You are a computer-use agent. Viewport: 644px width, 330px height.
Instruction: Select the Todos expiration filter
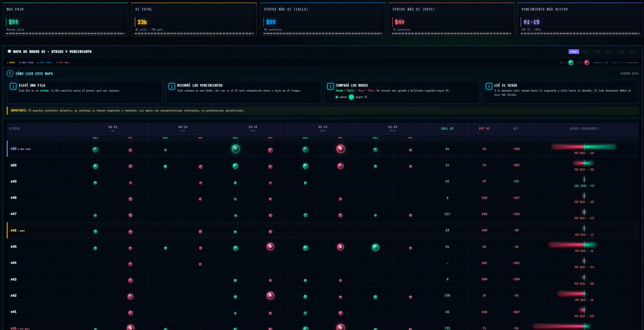574,52
